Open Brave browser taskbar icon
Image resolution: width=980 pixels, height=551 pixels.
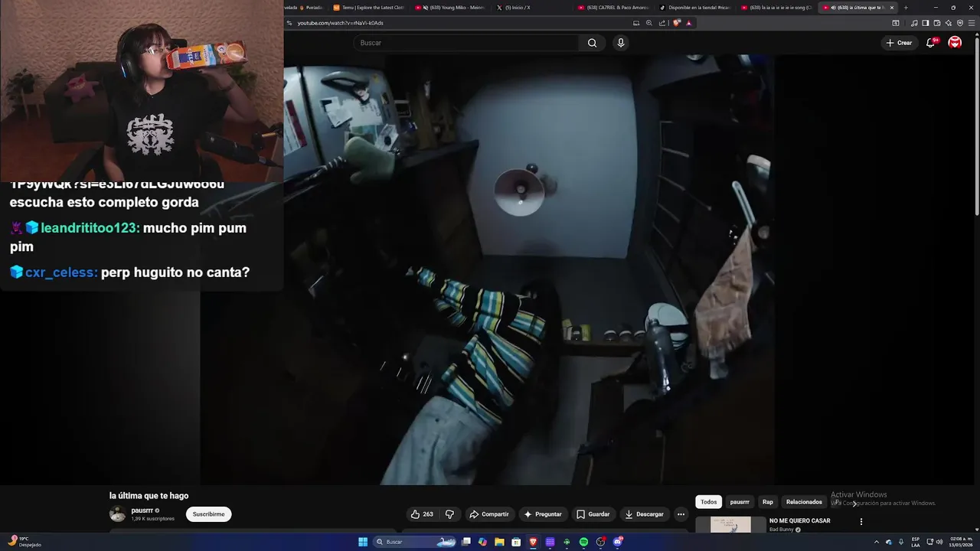533,542
